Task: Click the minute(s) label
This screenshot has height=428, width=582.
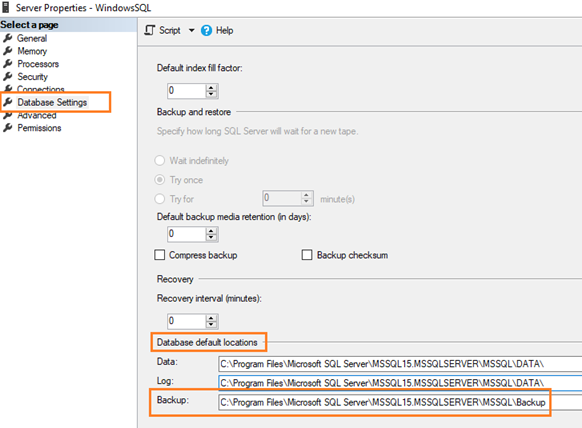Action: coord(337,199)
